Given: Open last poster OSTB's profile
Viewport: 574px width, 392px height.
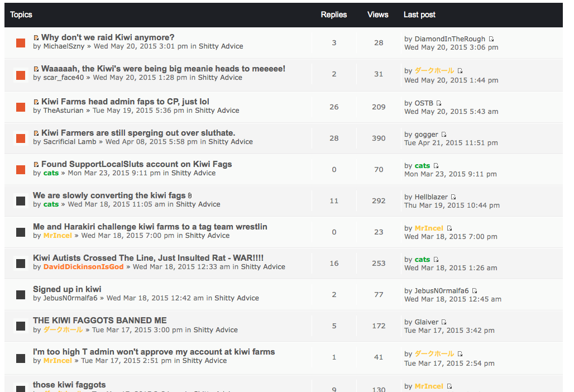Looking at the screenshot, I should pos(424,103).
